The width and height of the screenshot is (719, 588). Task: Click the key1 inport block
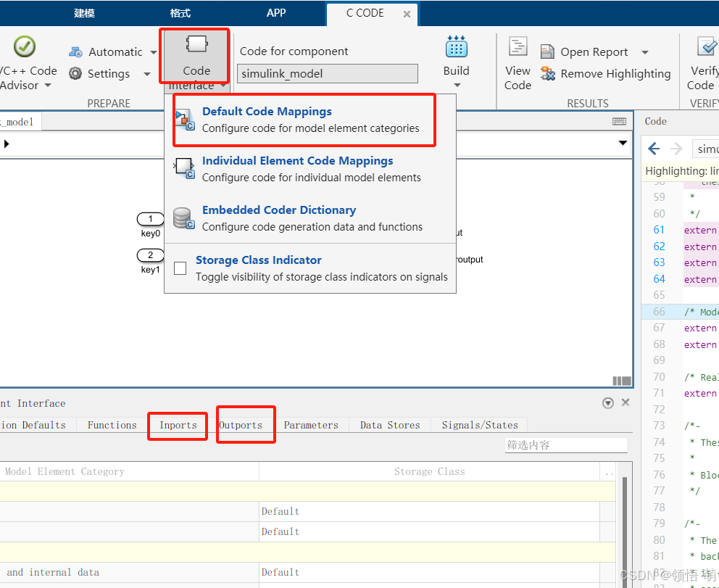[x=151, y=255]
